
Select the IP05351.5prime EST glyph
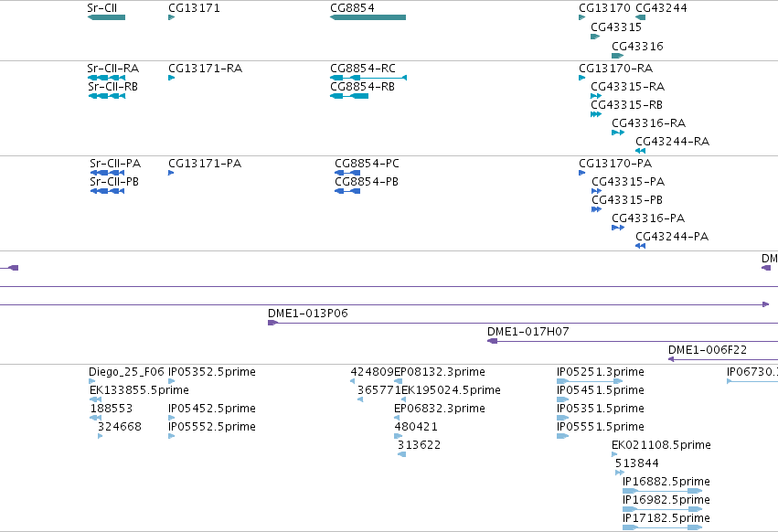click(562, 418)
